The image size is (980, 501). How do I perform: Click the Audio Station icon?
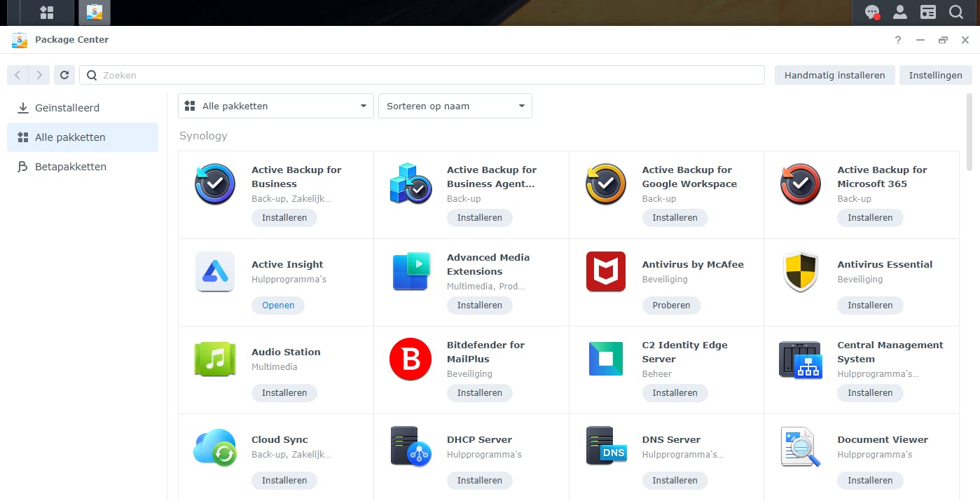click(x=215, y=359)
